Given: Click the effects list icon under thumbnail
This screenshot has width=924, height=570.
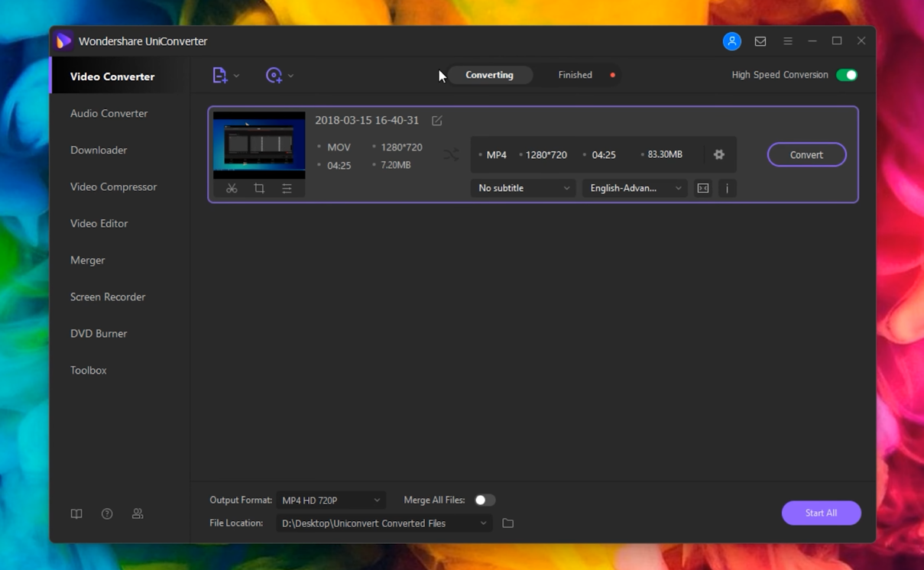Looking at the screenshot, I should pos(287,188).
